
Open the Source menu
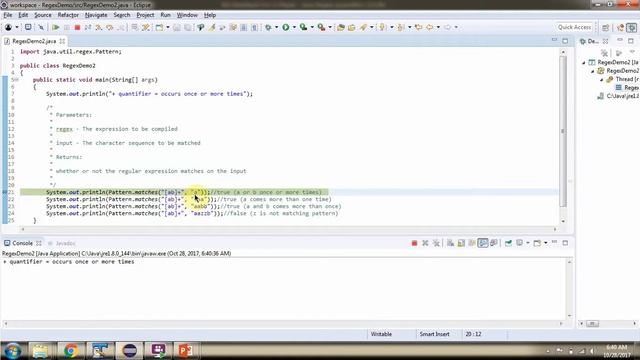point(43,15)
